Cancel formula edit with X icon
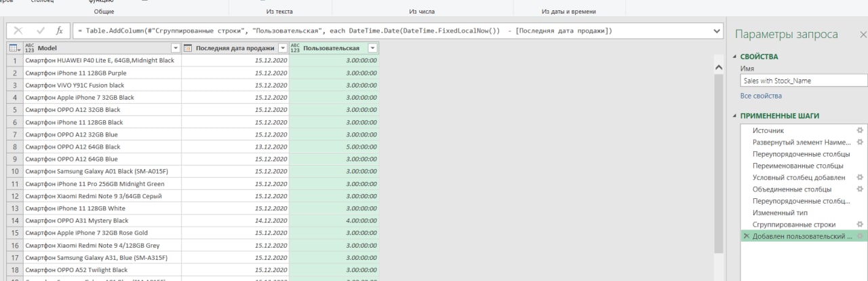The image size is (868, 281). 18,31
